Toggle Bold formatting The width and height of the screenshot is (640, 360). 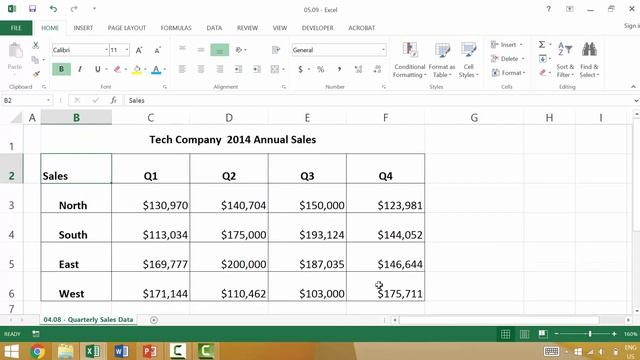click(61, 69)
